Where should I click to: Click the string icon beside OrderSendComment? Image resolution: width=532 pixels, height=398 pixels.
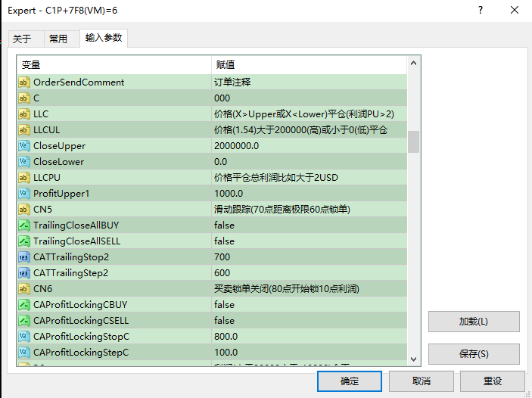point(23,82)
